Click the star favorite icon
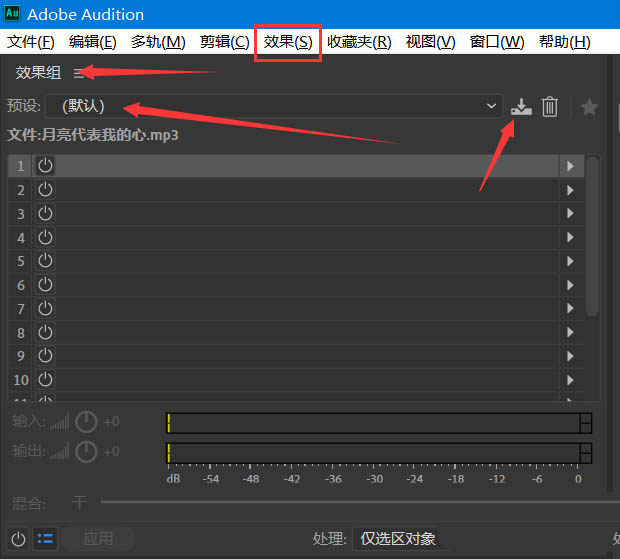This screenshot has width=620, height=559. click(x=589, y=107)
